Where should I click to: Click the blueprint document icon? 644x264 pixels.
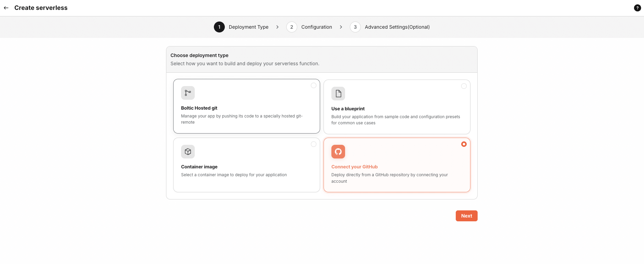(338, 94)
